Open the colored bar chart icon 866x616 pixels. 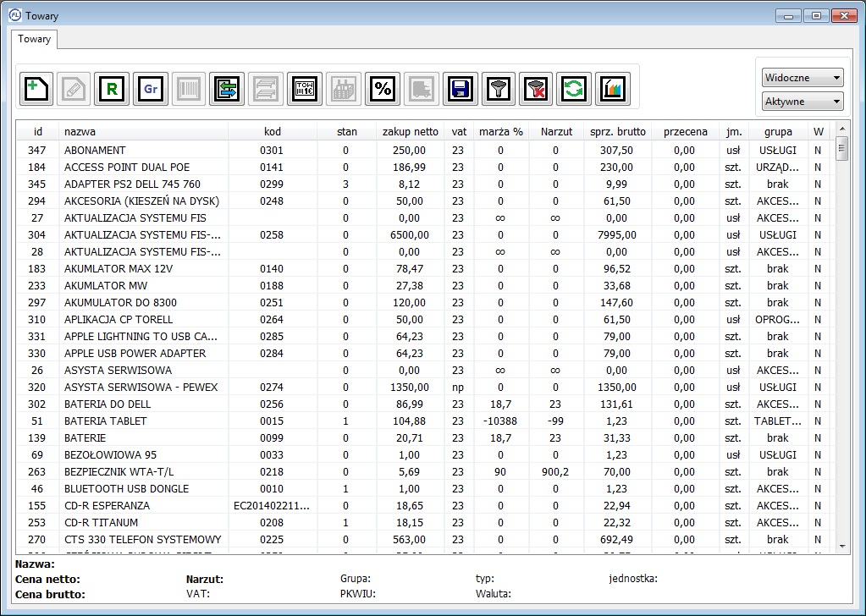[613, 88]
